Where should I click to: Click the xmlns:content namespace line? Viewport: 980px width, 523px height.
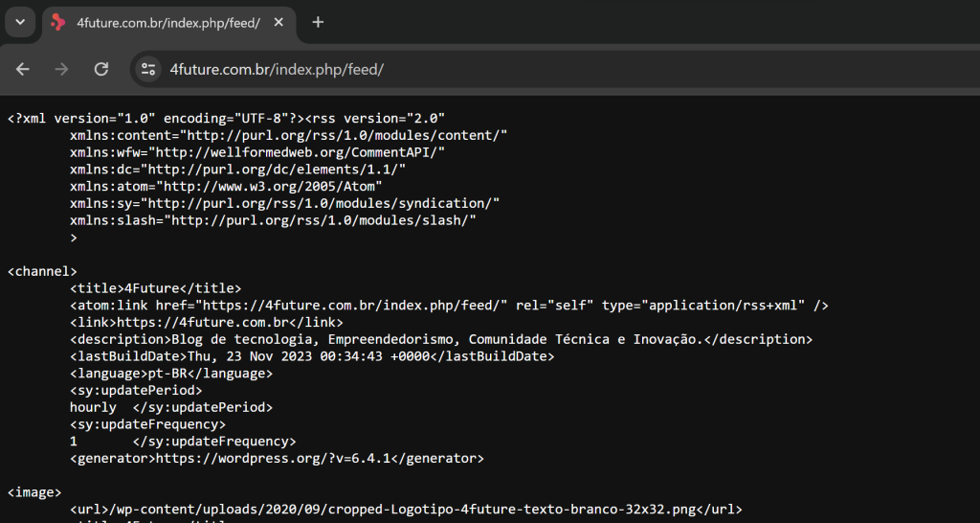288,135
